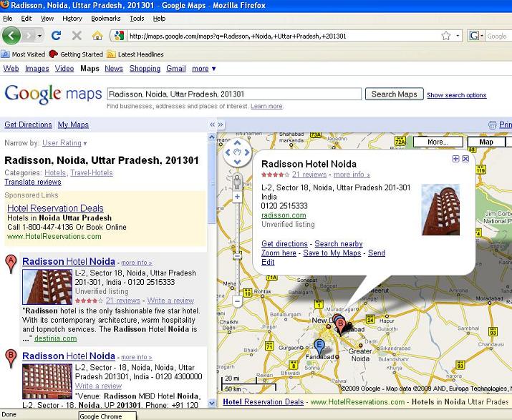Screen dimensions: 512x420
Task: Expand the panel with » arrow
Action: pos(221,124)
